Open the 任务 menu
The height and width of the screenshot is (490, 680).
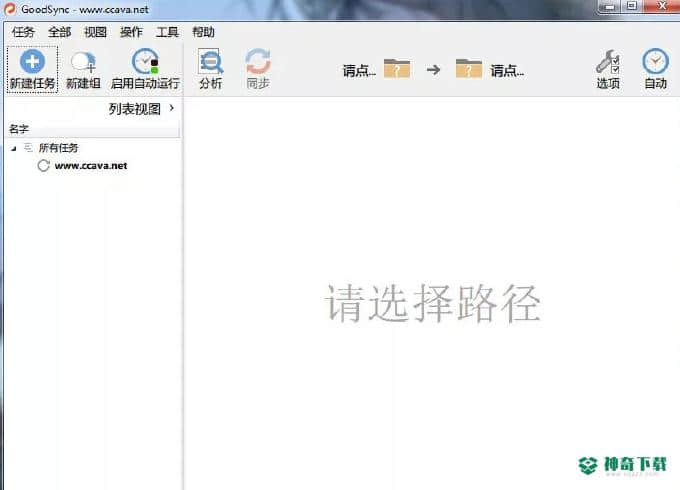(23, 32)
